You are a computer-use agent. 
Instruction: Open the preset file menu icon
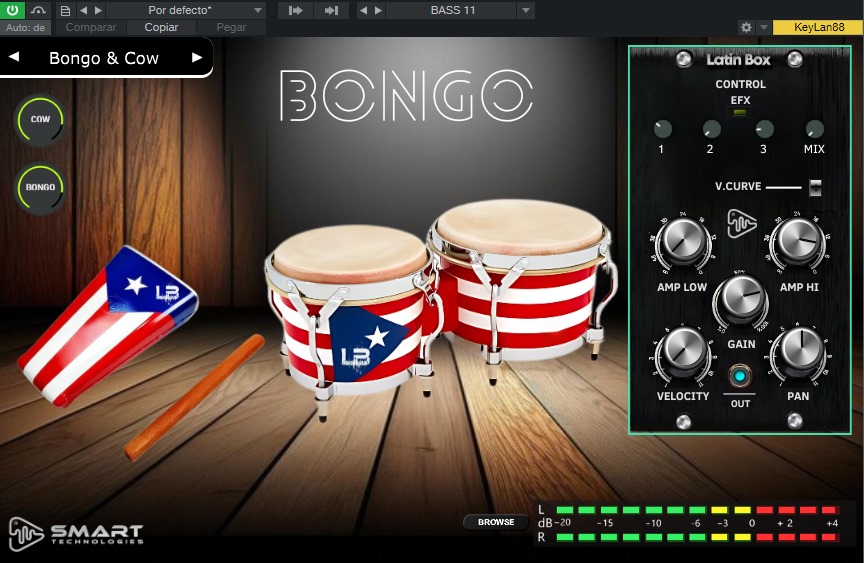coord(65,10)
